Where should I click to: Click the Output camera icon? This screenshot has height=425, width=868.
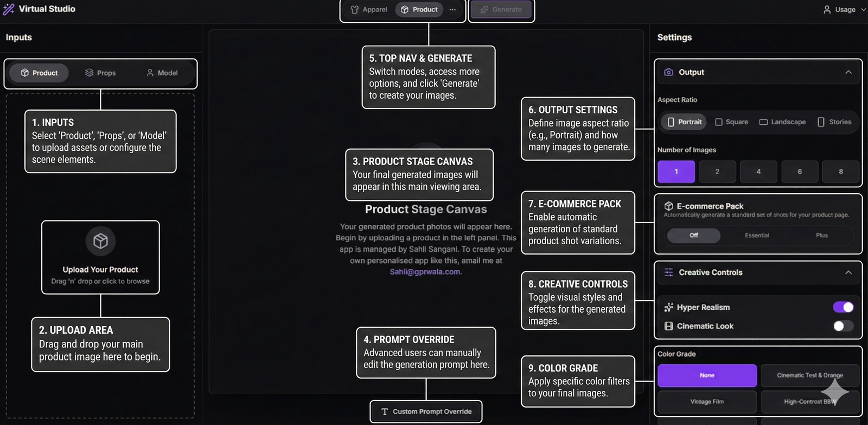coord(668,72)
